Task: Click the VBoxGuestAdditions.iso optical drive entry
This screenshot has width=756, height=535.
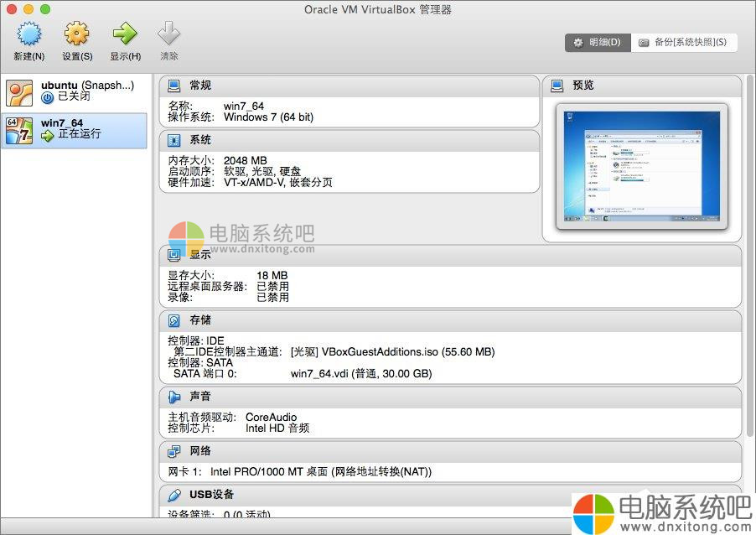Action: coord(393,351)
